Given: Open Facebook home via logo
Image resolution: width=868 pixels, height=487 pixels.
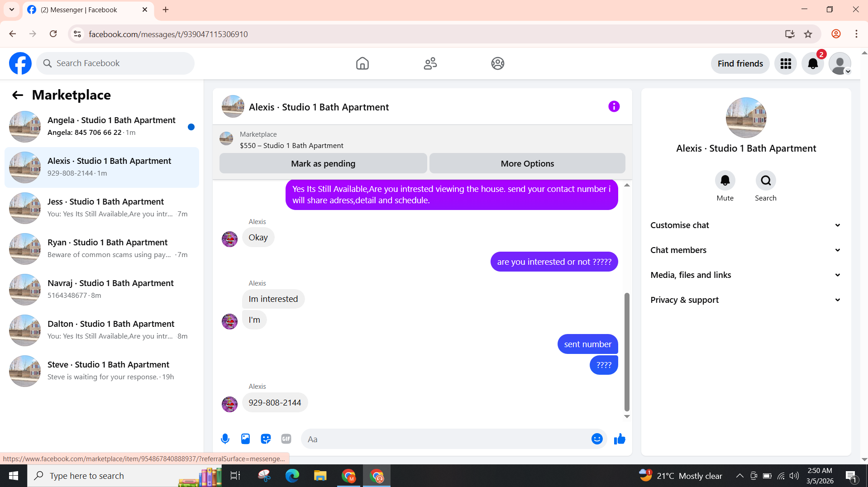Looking at the screenshot, I should click(20, 63).
